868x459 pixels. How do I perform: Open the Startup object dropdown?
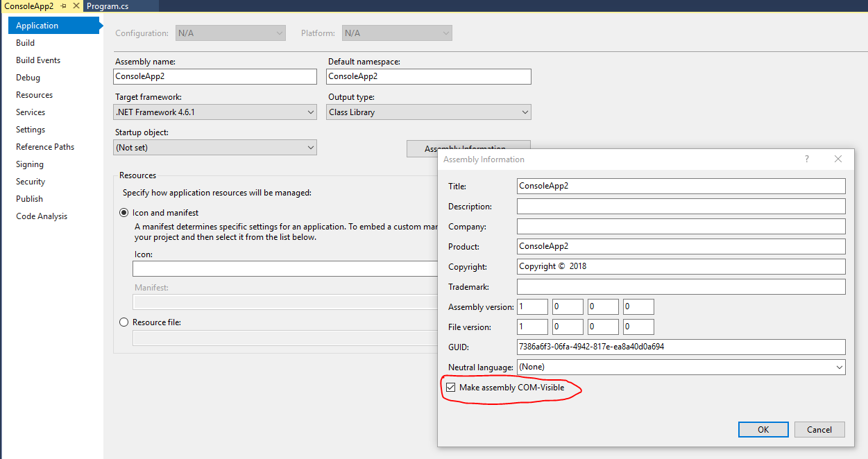point(215,148)
